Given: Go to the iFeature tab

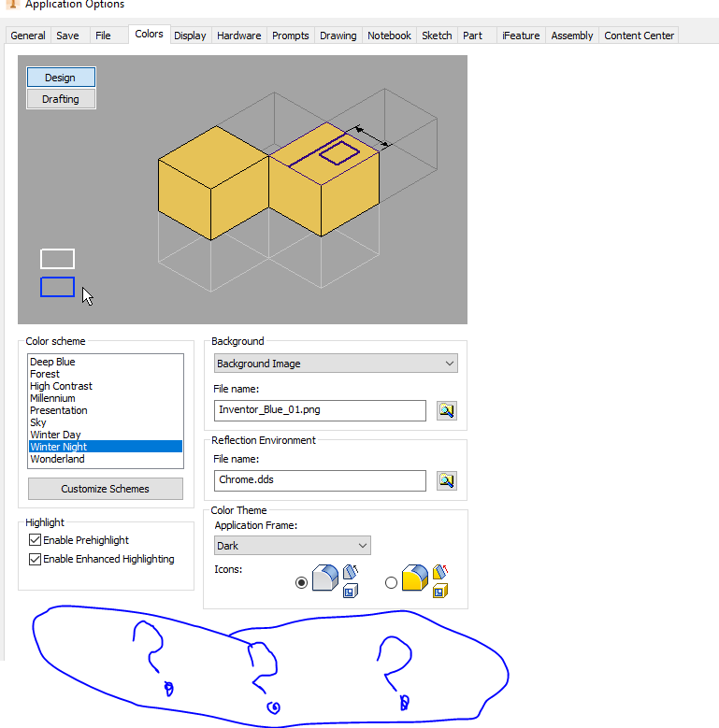Looking at the screenshot, I should (x=521, y=36).
